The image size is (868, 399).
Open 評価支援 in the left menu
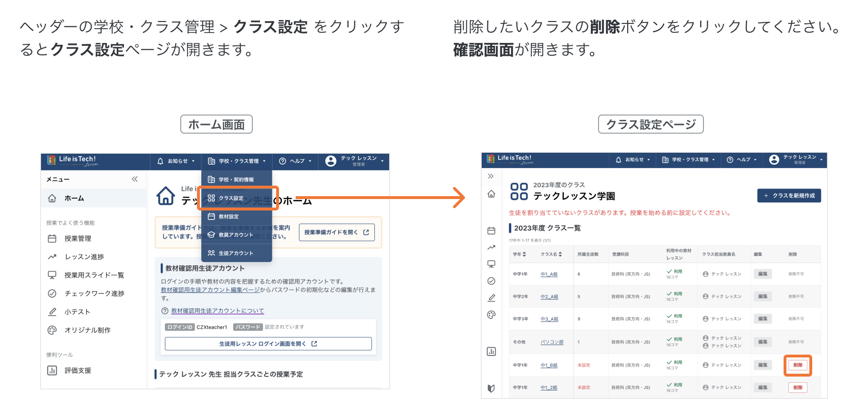tap(78, 370)
